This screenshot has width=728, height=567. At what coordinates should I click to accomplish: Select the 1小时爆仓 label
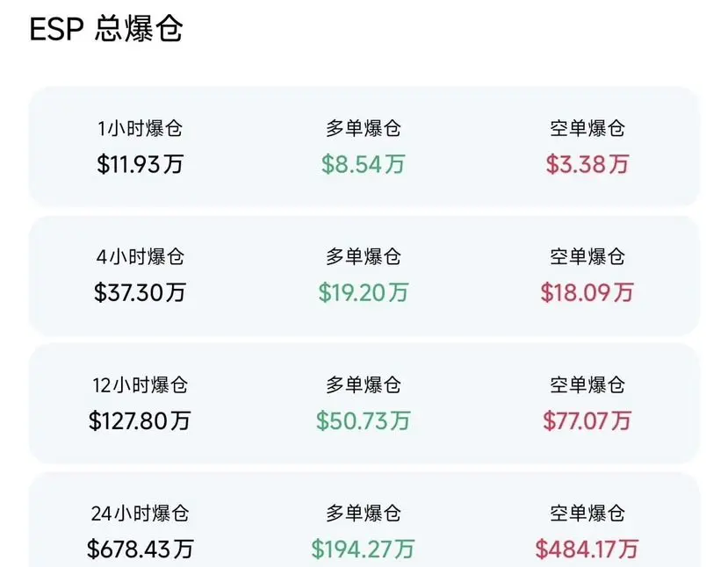point(140,129)
